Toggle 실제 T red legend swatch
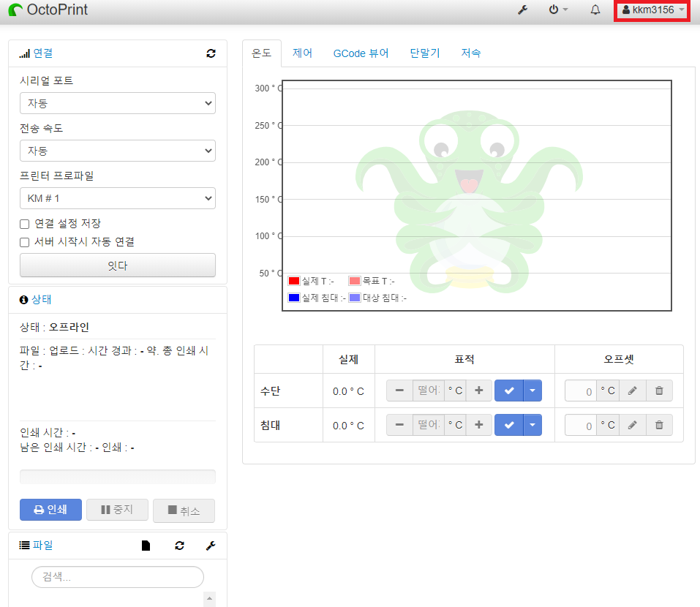 click(294, 281)
